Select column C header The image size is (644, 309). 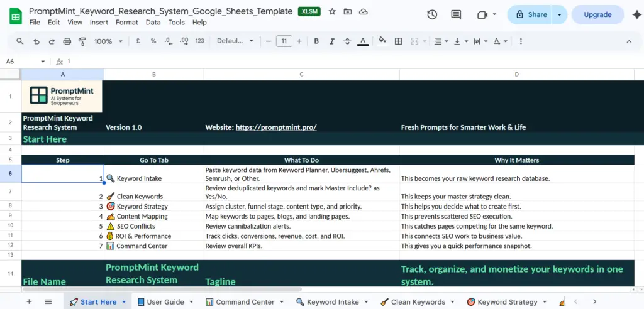(x=301, y=74)
